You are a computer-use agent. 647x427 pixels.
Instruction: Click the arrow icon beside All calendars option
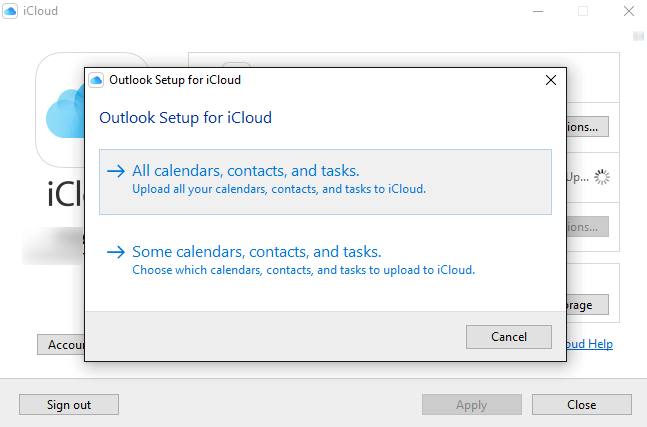pyautogui.click(x=115, y=170)
